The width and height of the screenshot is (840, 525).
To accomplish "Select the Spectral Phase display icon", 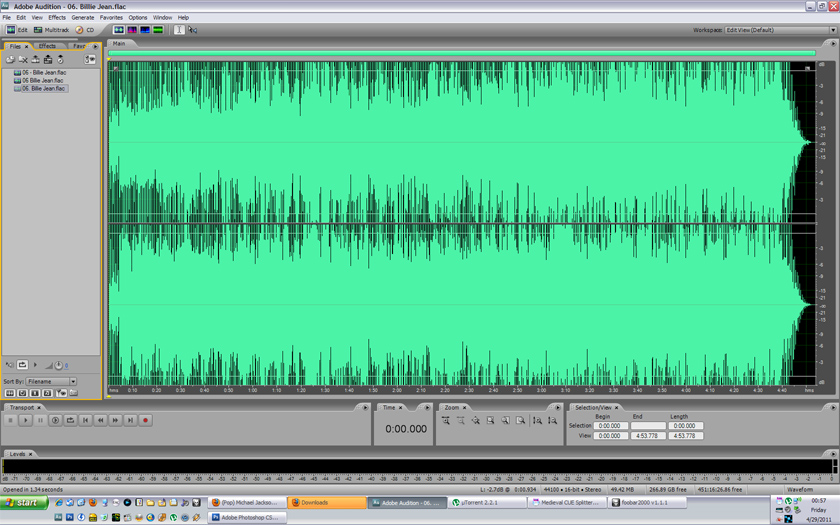I will click(x=158, y=30).
